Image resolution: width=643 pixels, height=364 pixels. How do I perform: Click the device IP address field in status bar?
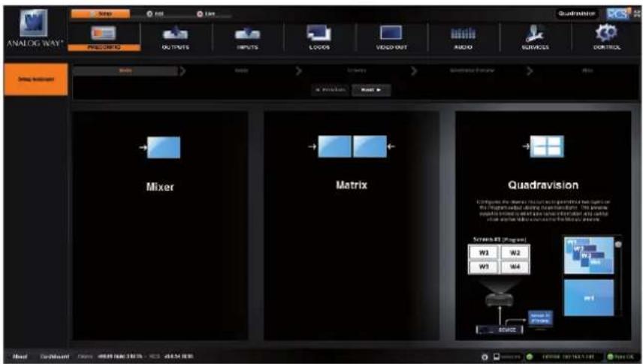click(568, 356)
